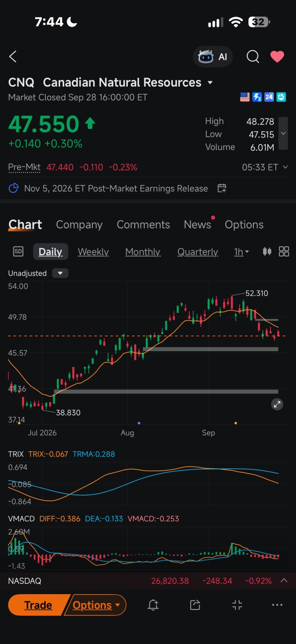Open the Options button dropdown

[96, 605]
